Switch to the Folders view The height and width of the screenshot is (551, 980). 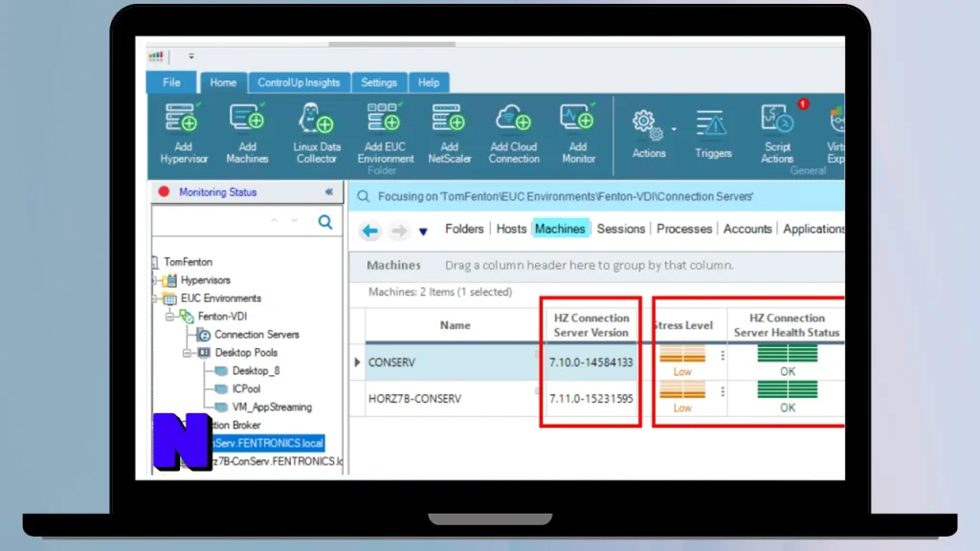tap(464, 230)
